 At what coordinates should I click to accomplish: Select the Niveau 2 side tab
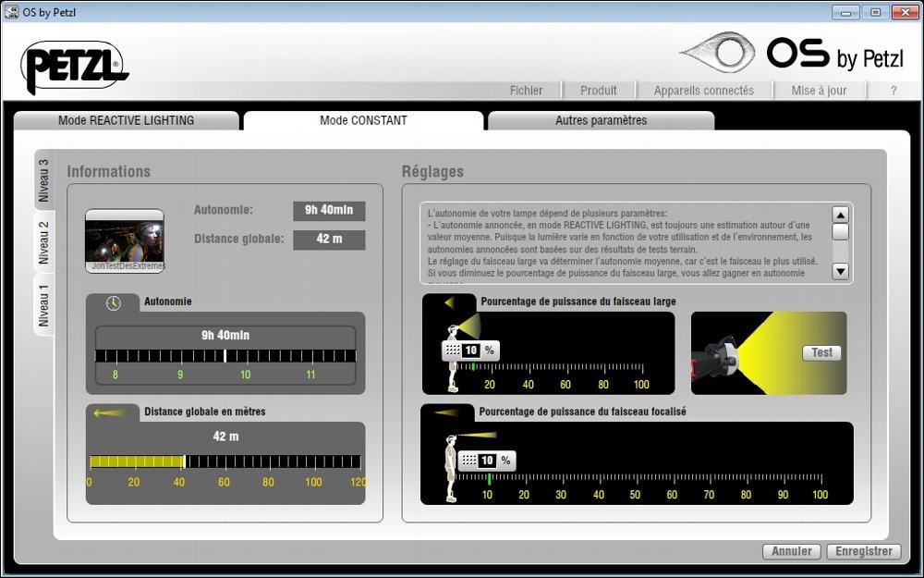[43, 243]
